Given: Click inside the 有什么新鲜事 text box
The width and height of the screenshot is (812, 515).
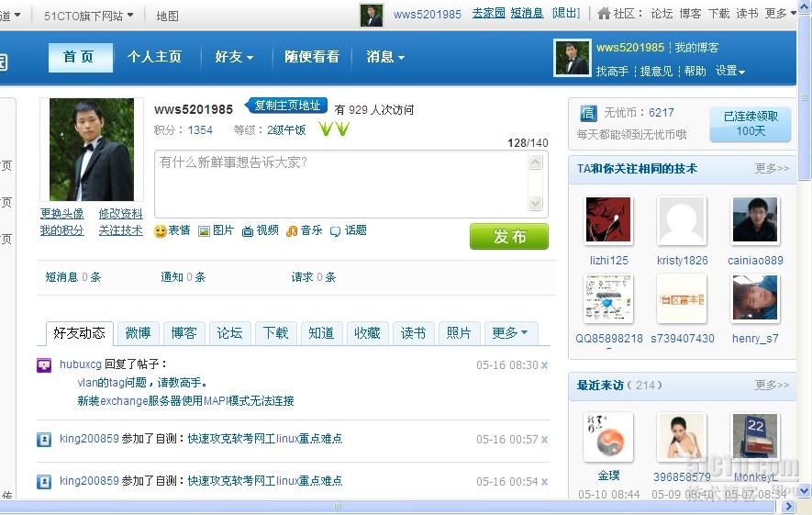Looking at the screenshot, I should point(342,184).
